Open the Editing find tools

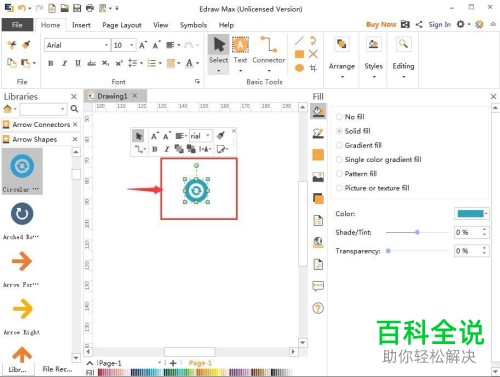coord(403,57)
